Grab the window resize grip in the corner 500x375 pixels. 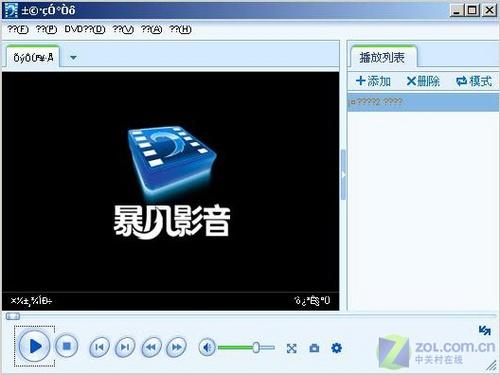(x=492, y=366)
